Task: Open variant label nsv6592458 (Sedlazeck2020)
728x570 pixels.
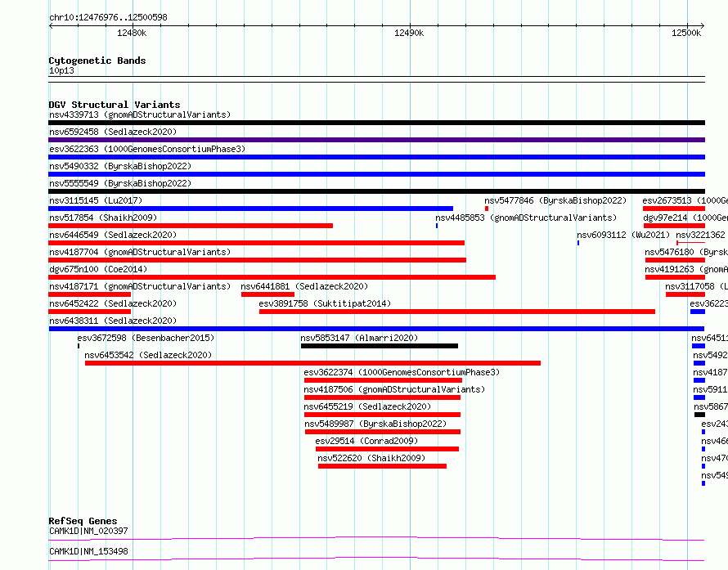Action: pyautogui.click(x=113, y=132)
